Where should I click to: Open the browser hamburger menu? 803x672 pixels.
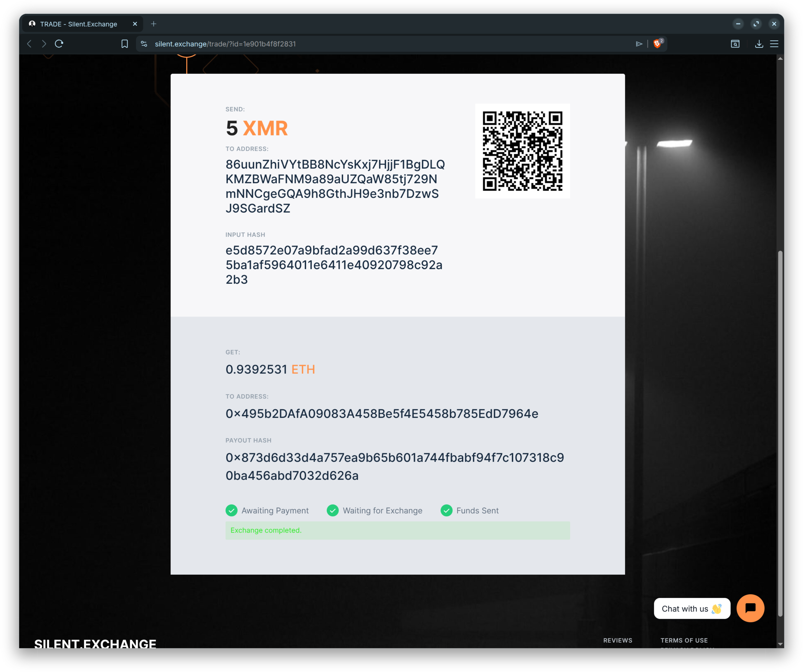click(x=774, y=44)
